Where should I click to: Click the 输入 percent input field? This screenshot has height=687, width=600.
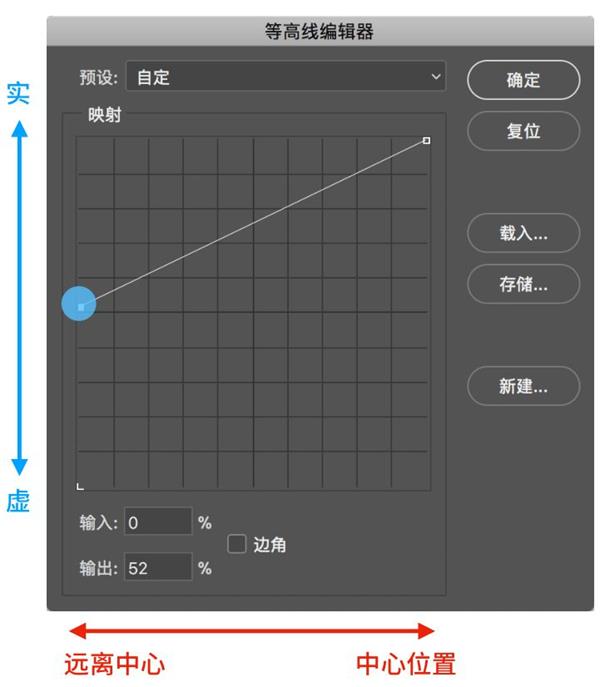(158, 521)
